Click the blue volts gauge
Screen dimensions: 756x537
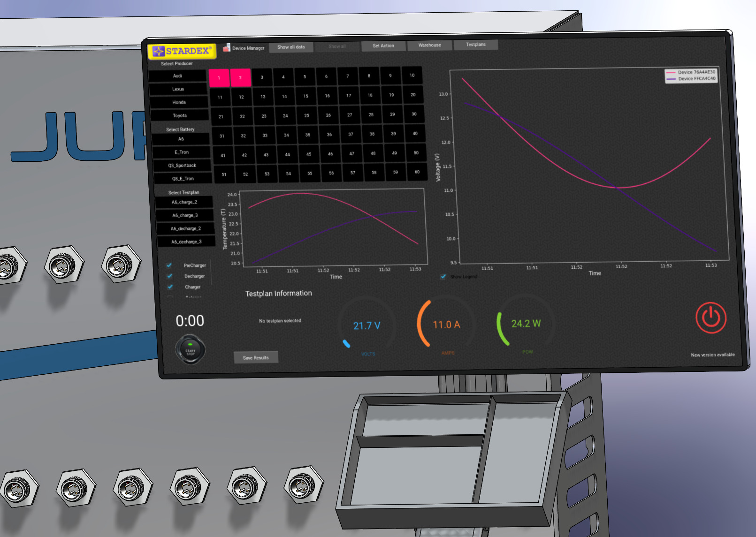(367, 325)
